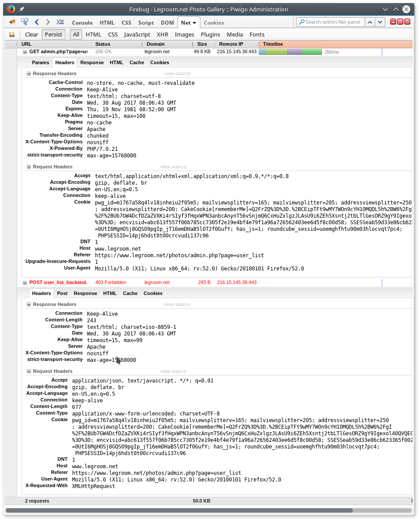The height and width of the screenshot is (521, 420).
Task: Click the search magnifier icon
Action: 301,22
